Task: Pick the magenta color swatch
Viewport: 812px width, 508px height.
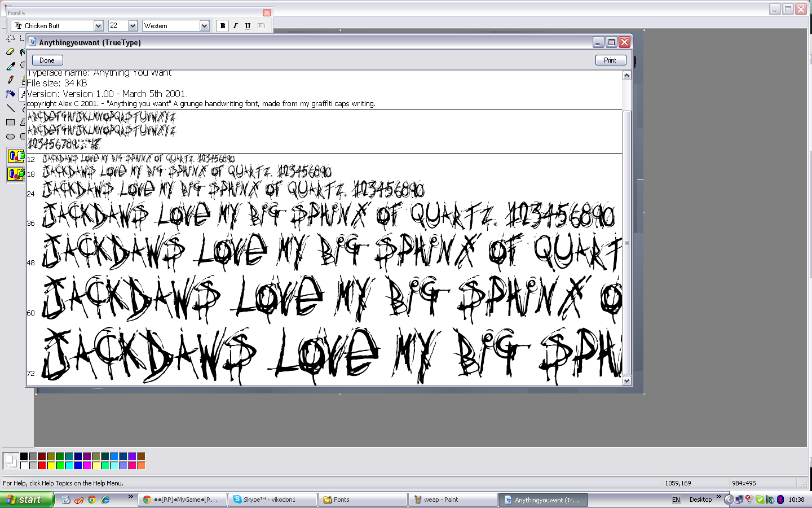Action: 87,466
